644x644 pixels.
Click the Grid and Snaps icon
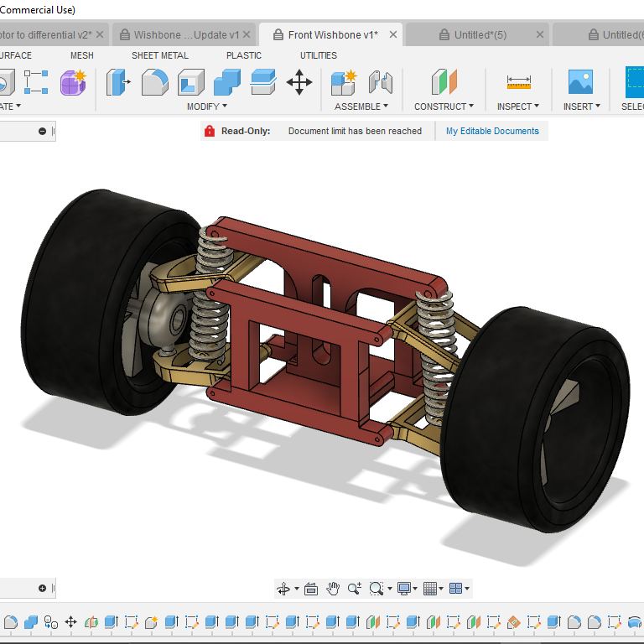[429, 589]
